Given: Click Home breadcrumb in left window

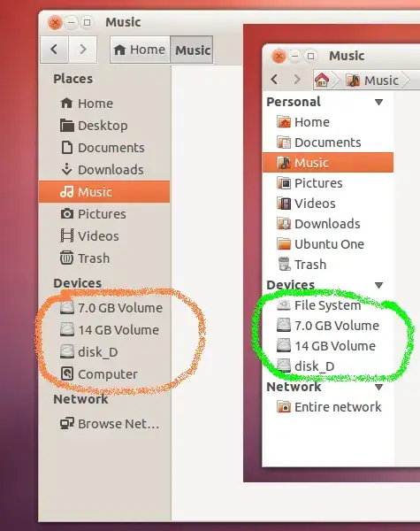Looking at the screenshot, I should tap(140, 50).
